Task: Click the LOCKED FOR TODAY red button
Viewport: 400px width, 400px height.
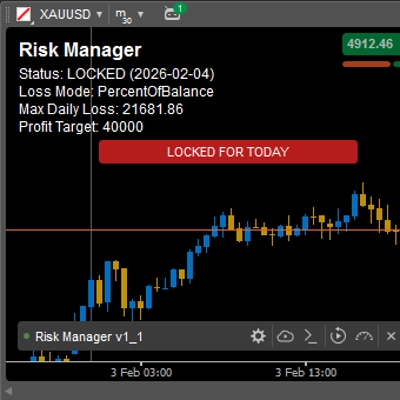Action: [x=228, y=152]
